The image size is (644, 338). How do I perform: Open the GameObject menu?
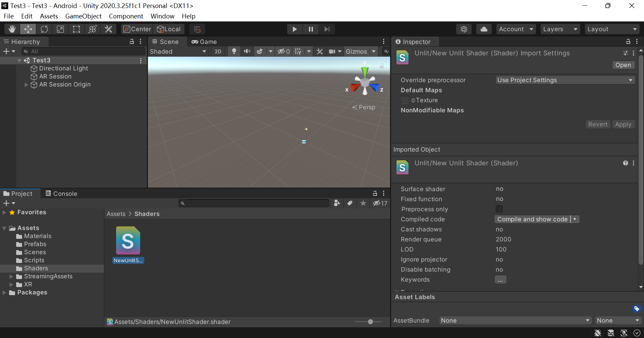tap(83, 16)
